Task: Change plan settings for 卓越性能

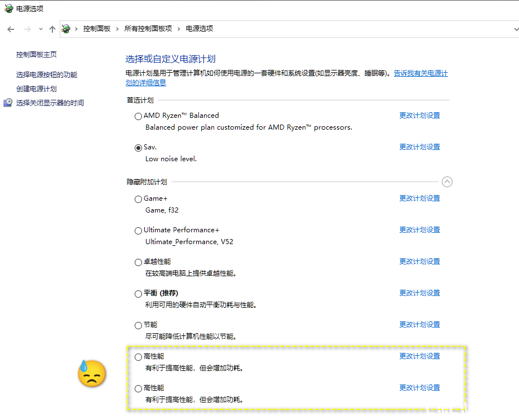Action: point(420,262)
